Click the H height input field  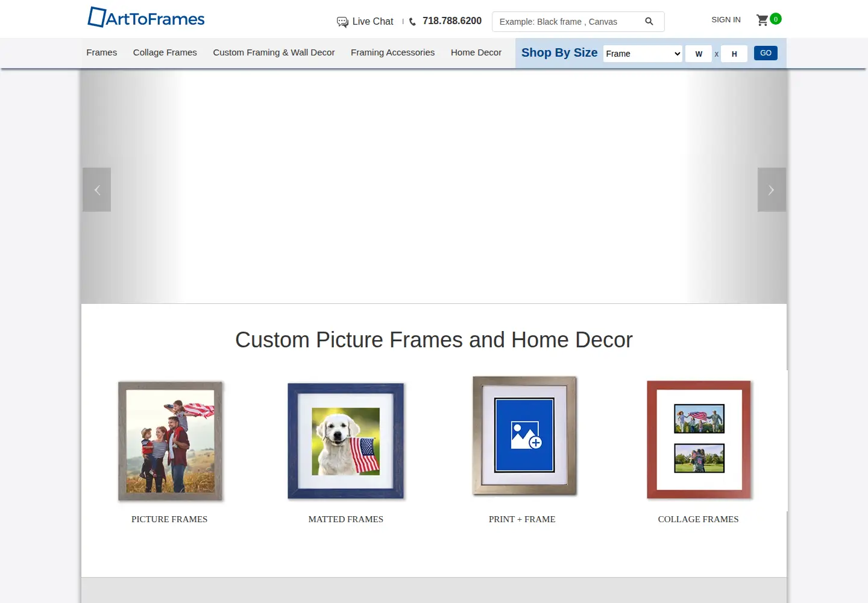tap(734, 54)
